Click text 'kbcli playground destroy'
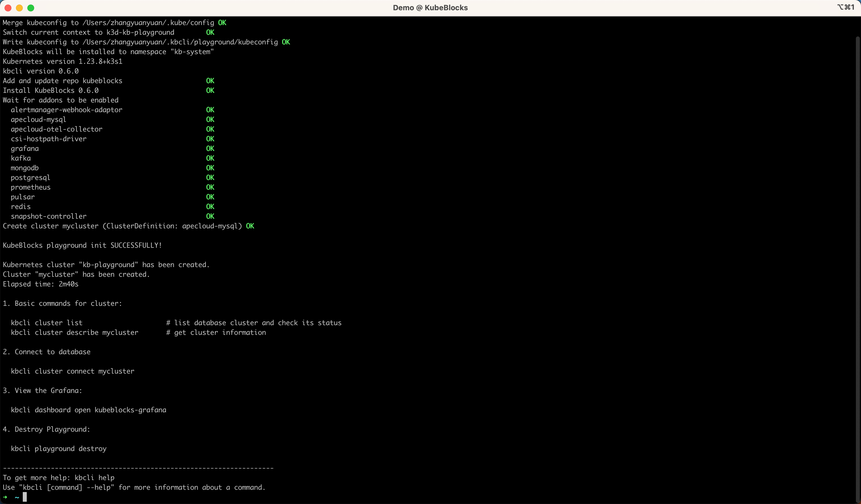This screenshot has width=861, height=504. pyautogui.click(x=58, y=449)
